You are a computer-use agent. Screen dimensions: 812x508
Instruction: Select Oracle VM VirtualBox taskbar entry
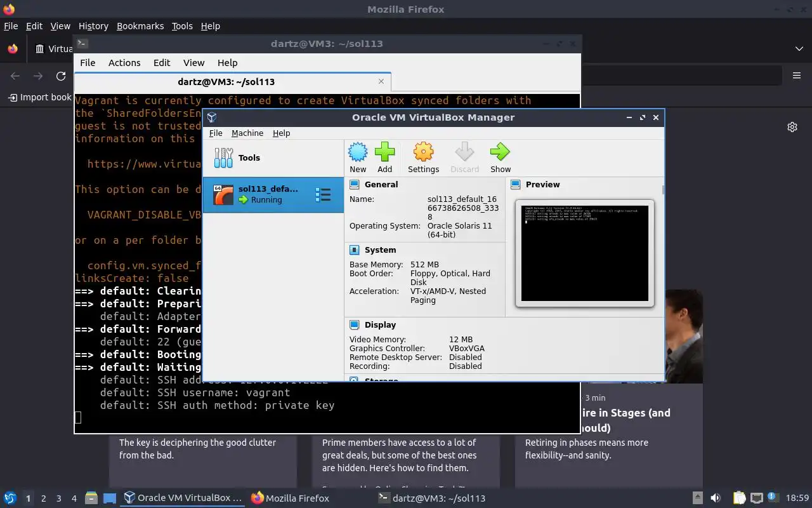point(183,498)
